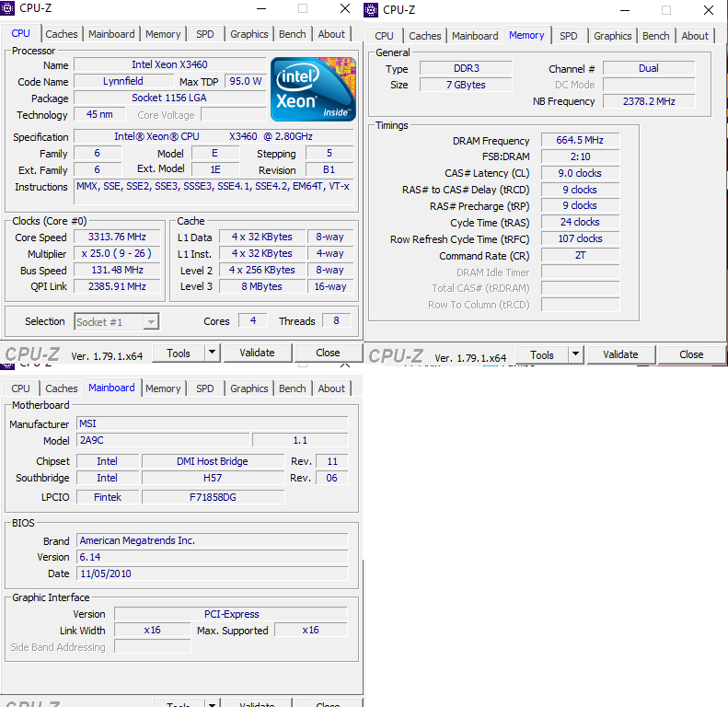Open the Tools dropdown arrow in the CPU window
The image size is (728, 707).
[212, 353]
